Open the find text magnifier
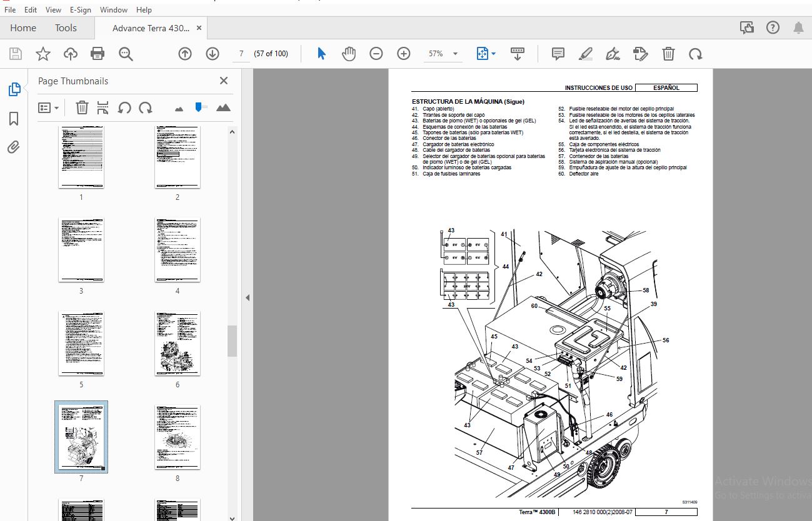Image resolution: width=812 pixels, height=521 pixels. (x=126, y=54)
